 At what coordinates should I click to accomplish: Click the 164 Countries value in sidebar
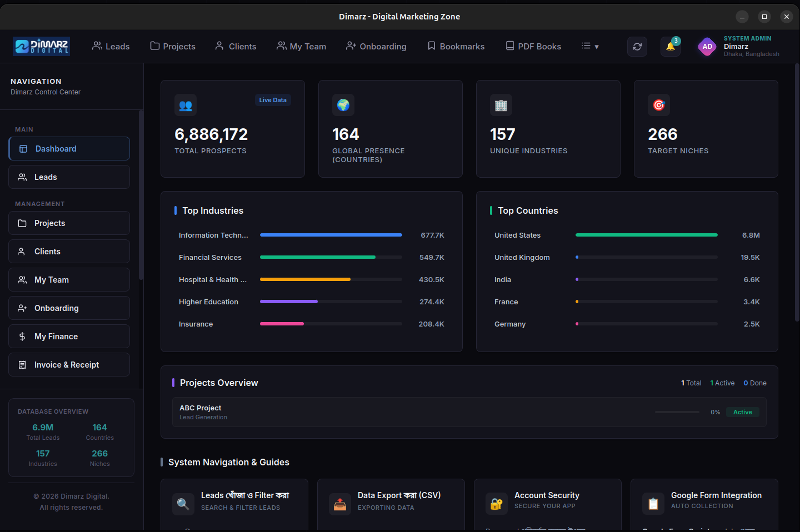(99, 428)
